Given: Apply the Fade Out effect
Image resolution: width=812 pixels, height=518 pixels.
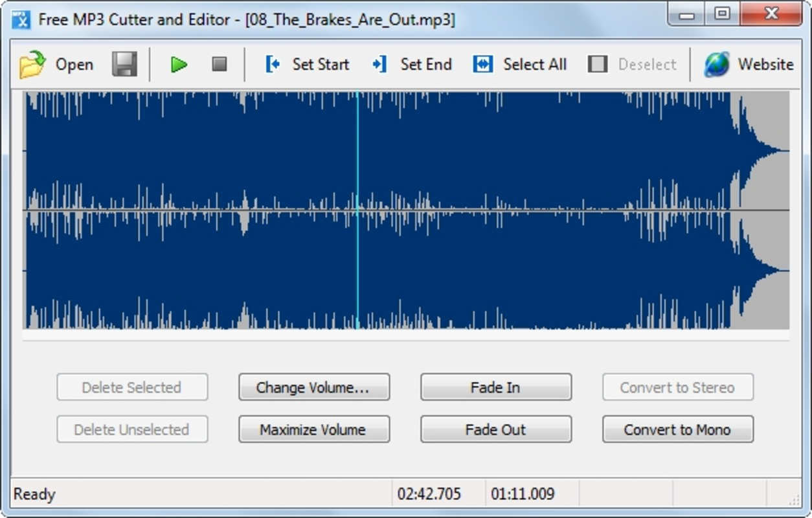Looking at the screenshot, I should click(496, 429).
